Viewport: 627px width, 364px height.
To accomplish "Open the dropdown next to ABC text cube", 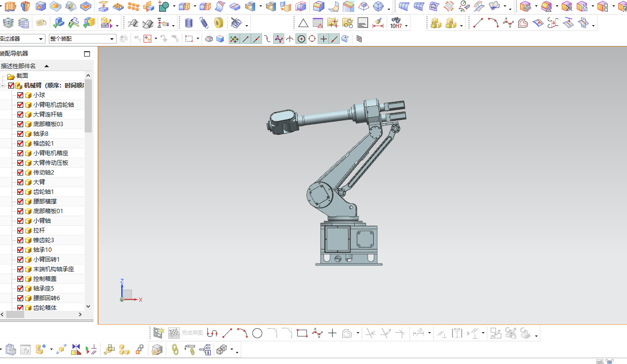I will click(117, 25).
